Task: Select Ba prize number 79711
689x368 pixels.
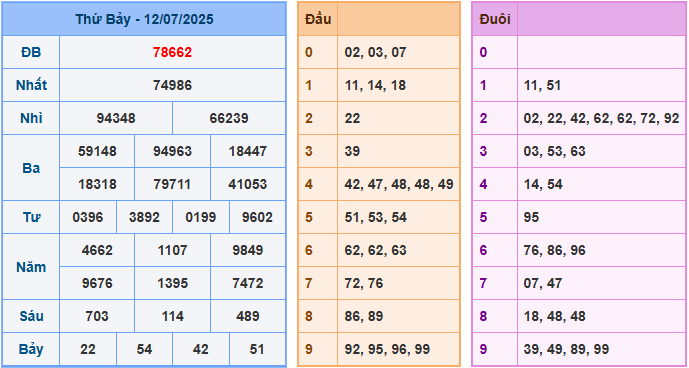Action: [172, 184]
